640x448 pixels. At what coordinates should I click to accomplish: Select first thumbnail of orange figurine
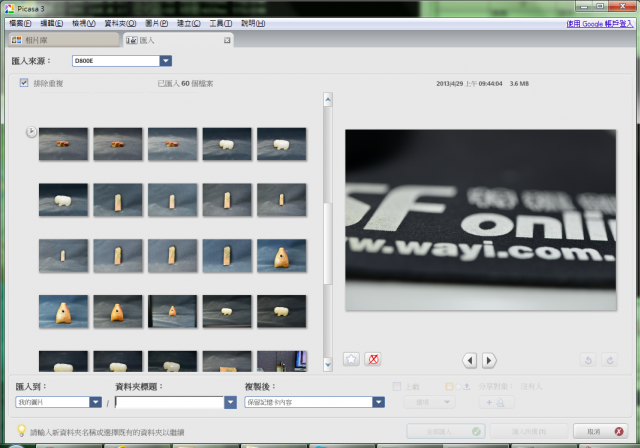63,144
